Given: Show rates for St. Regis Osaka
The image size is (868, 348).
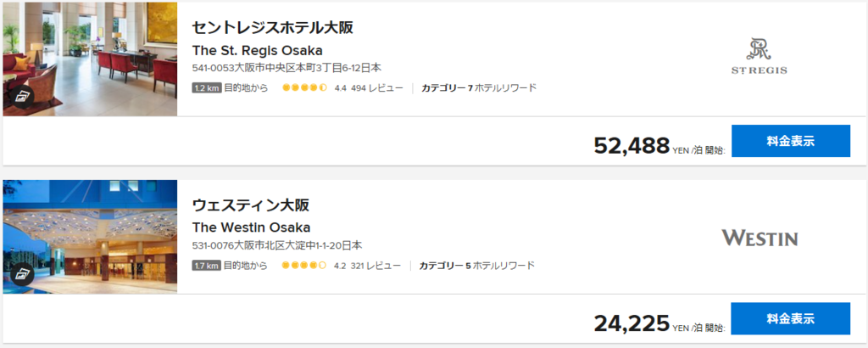Looking at the screenshot, I should pos(791,141).
